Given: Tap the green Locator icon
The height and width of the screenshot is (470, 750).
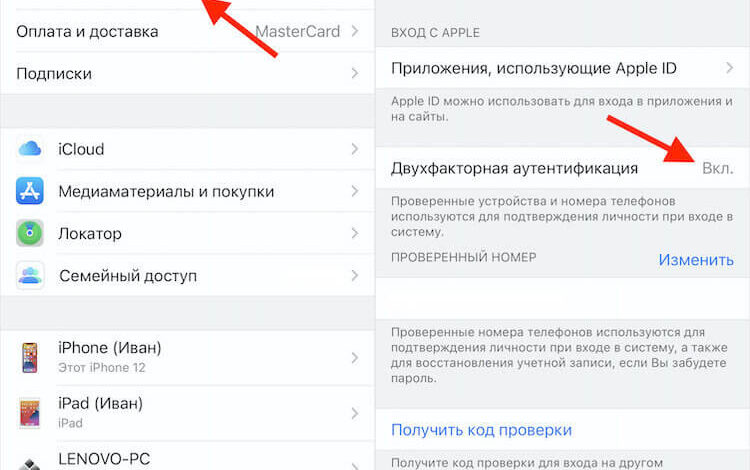Looking at the screenshot, I should point(29,233).
